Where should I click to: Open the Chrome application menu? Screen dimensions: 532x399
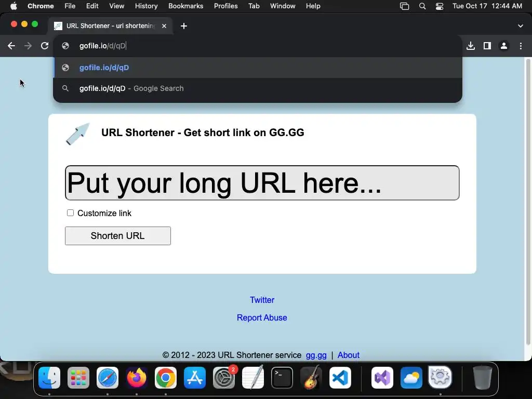pyautogui.click(x=41, y=6)
